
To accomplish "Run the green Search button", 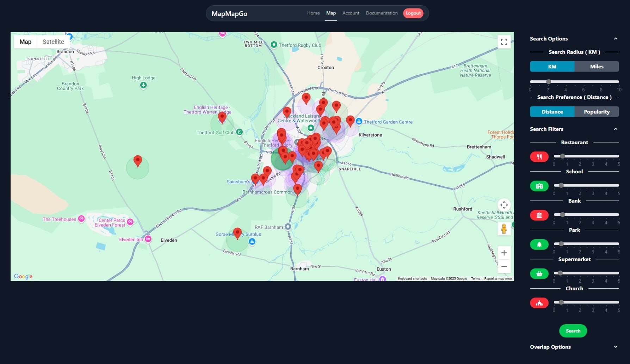I will click(573, 331).
